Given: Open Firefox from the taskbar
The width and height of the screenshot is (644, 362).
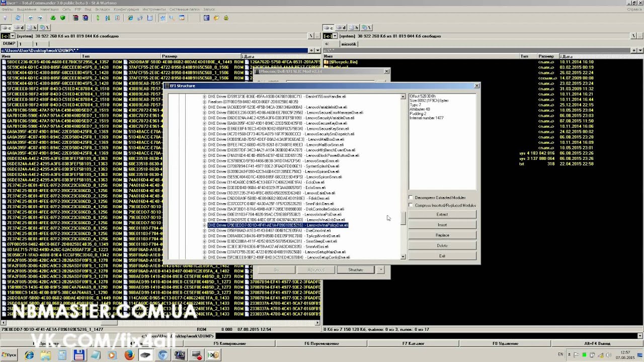Looking at the screenshot, I should 129,355.
